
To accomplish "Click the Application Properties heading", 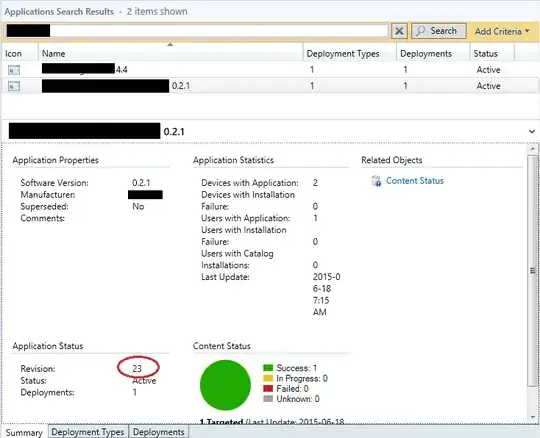I will click(x=55, y=160).
